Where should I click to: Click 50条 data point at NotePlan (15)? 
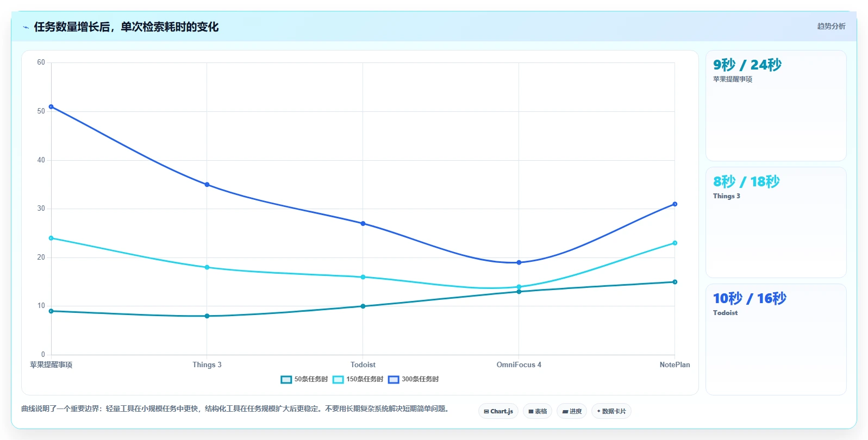675,282
